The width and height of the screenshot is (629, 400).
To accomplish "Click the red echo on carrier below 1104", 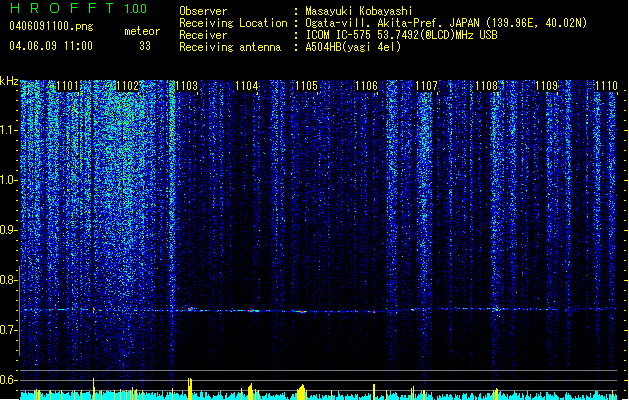I will point(253,311).
